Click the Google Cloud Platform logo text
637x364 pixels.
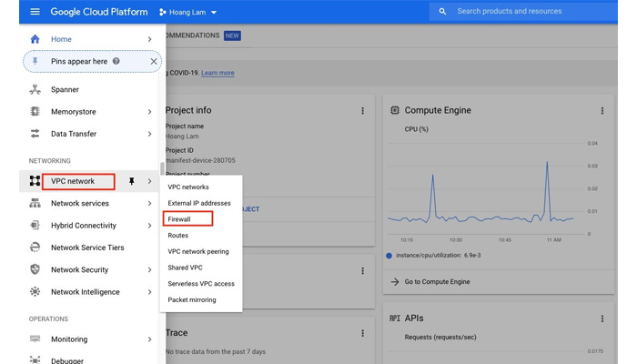coord(98,12)
